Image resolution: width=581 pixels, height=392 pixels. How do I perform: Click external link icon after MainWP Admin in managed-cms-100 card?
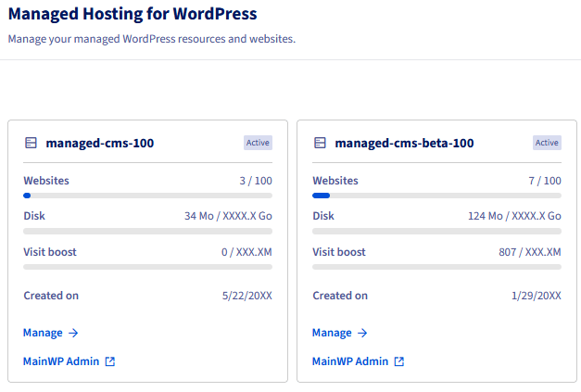pyautogui.click(x=110, y=361)
